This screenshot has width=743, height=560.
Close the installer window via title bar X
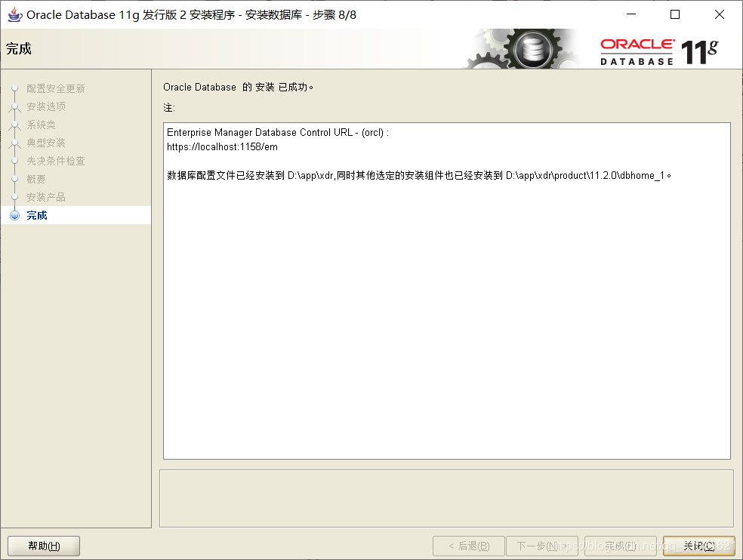click(x=720, y=14)
